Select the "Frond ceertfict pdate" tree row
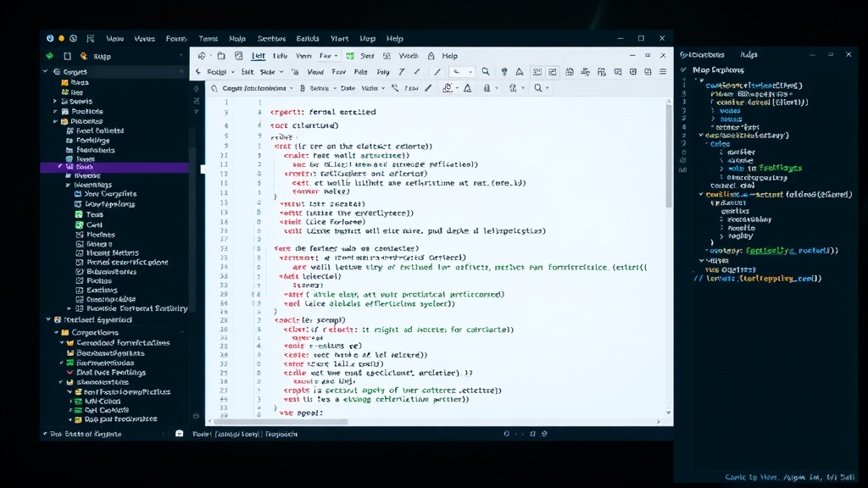The image size is (868, 488). (x=122, y=263)
